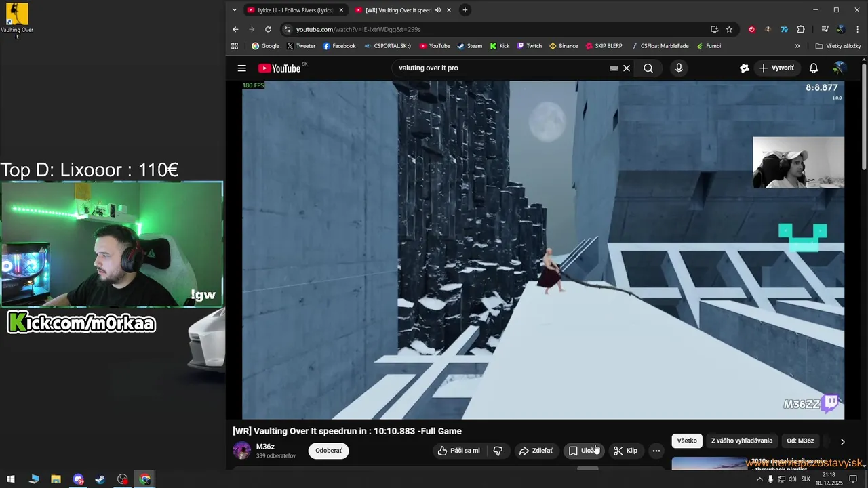Switch to the Lykke Li I Follow Rivers tab

pyautogui.click(x=295, y=10)
